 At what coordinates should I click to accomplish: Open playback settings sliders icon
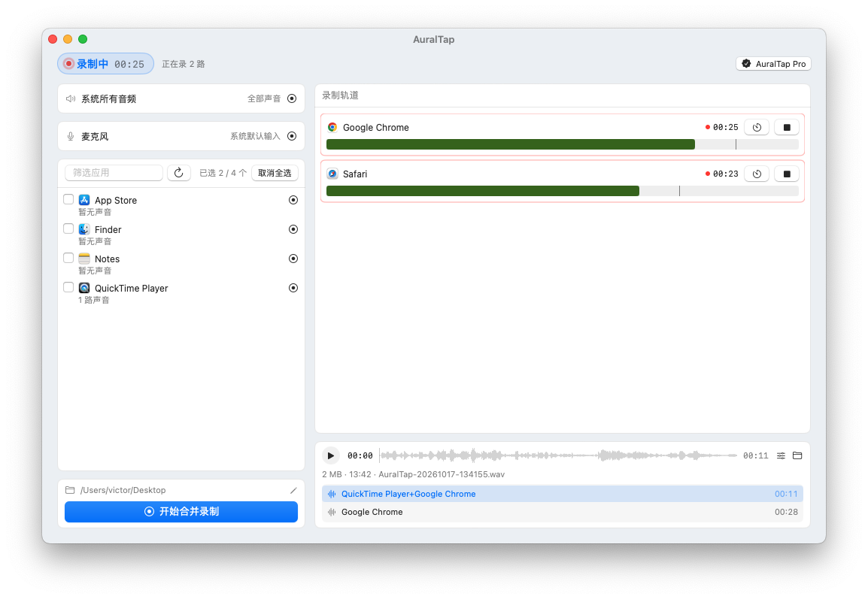781,455
